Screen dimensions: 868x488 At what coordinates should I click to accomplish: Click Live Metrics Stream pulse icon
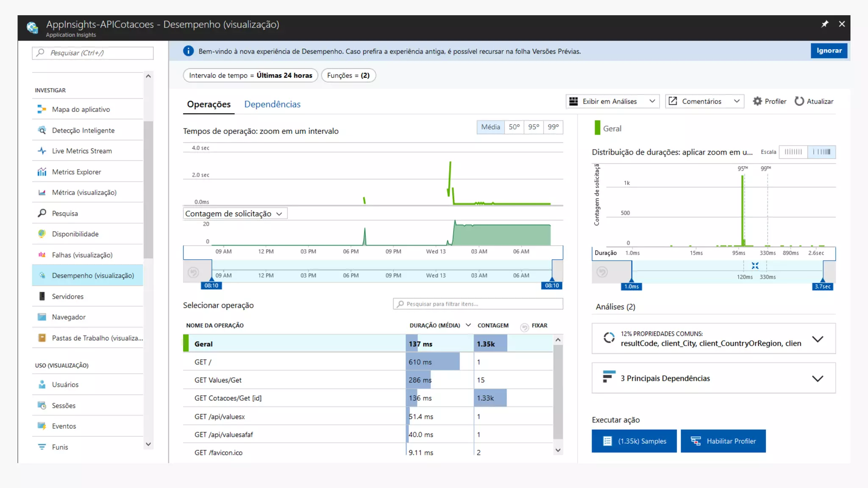point(42,151)
